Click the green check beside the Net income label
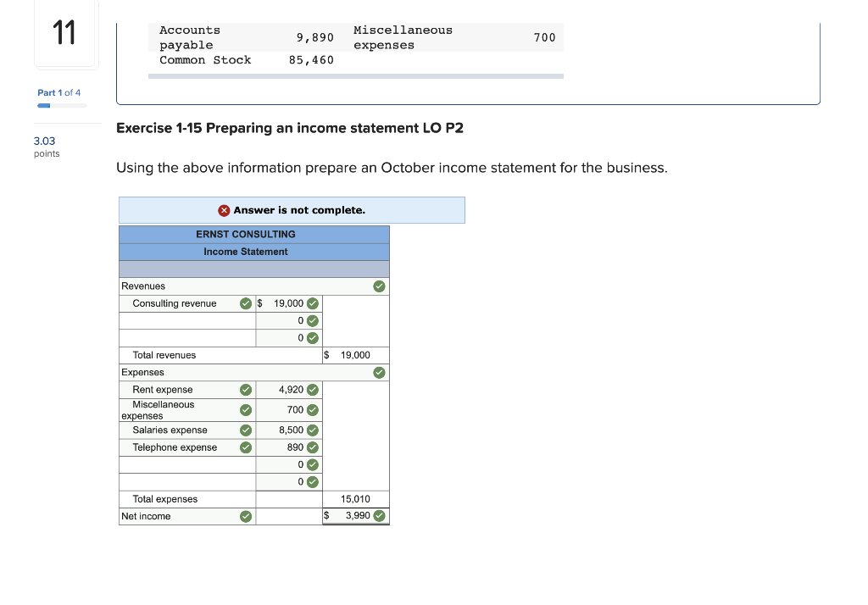The height and width of the screenshot is (605, 868). click(x=246, y=516)
